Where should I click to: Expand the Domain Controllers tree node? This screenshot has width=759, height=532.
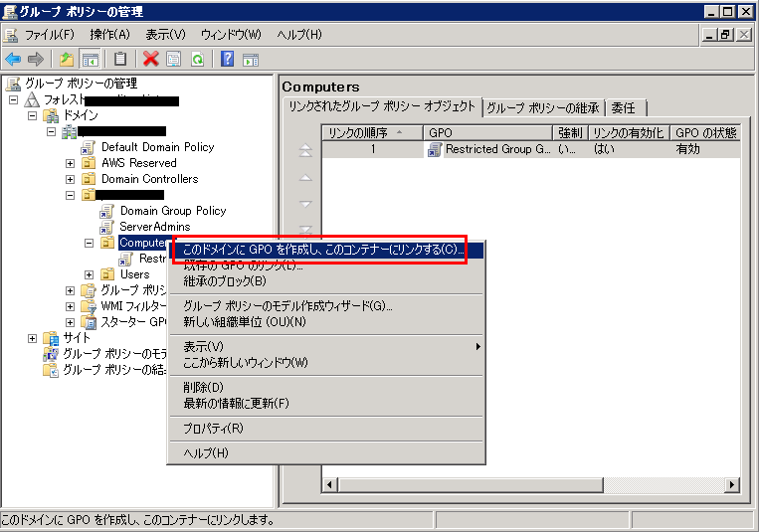click(x=71, y=179)
